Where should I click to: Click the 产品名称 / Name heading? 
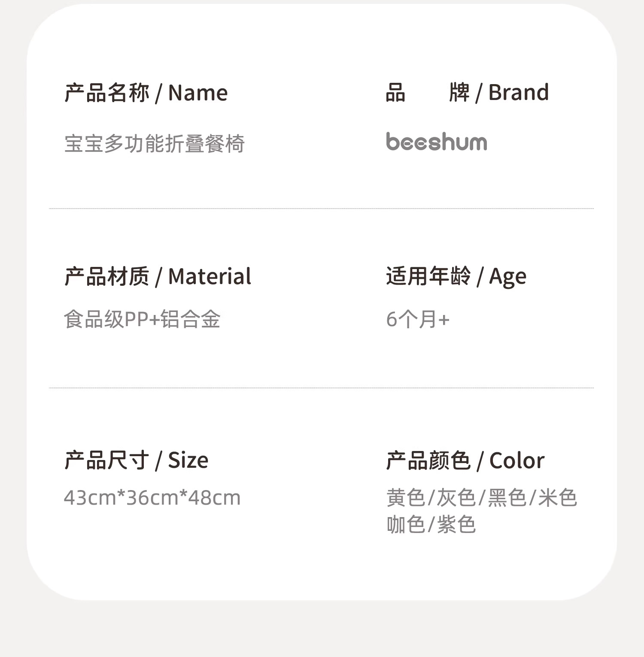146,93
